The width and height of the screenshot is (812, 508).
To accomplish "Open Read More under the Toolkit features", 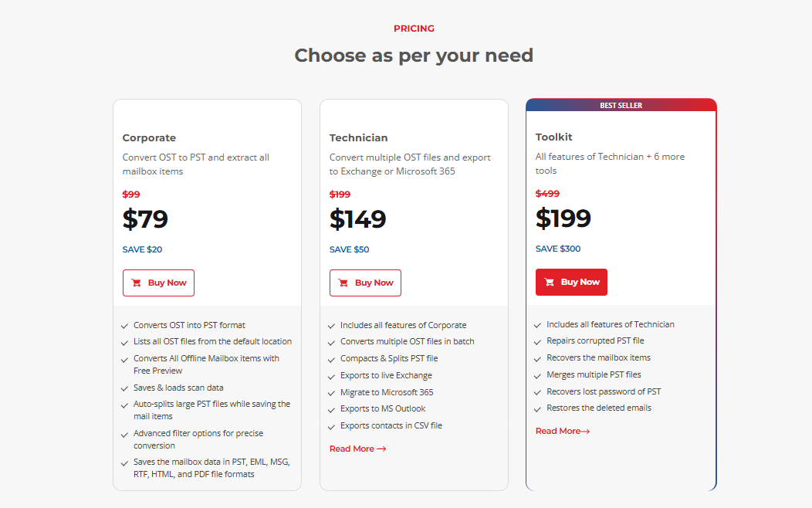I will pyautogui.click(x=562, y=432).
